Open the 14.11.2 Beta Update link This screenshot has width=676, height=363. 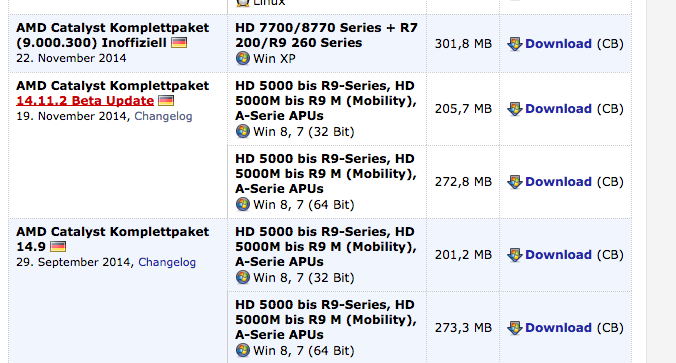click(x=85, y=100)
